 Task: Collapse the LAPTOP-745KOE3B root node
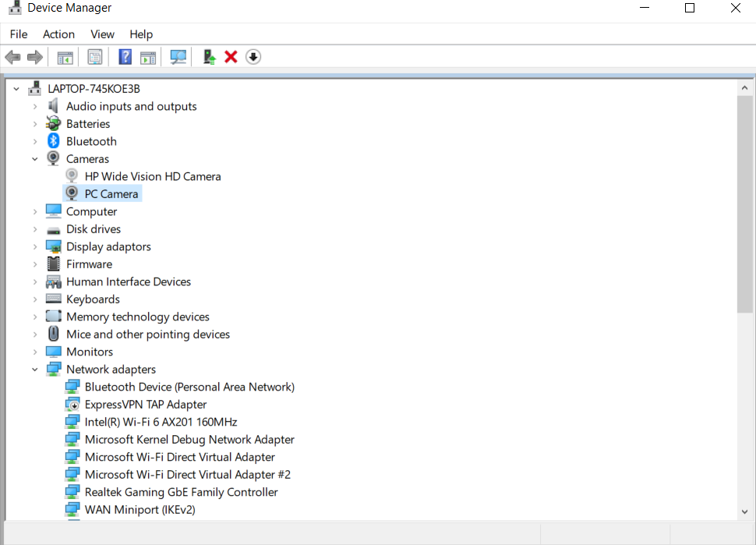tap(16, 89)
